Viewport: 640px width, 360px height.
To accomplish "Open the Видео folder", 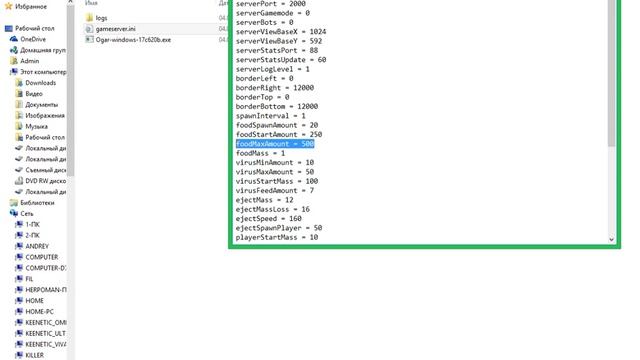I will [x=29, y=94].
